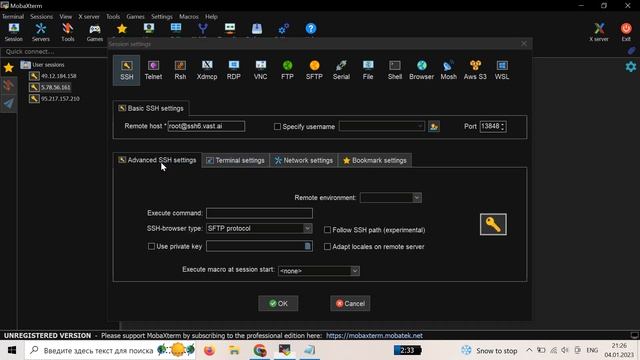Screen dimensions: 640x360
Task: Choose the Rsh session type
Action: (180, 70)
